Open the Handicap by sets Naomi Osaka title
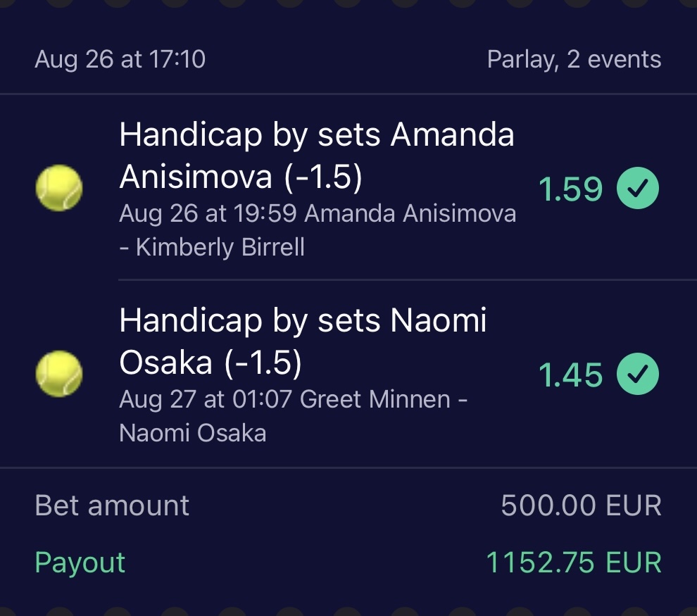 (x=303, y=341)
